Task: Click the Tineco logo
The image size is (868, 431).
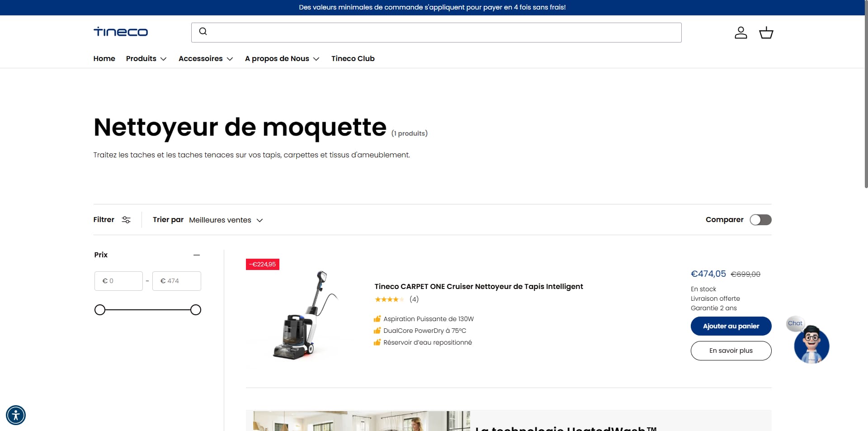Action: point(121,32)
